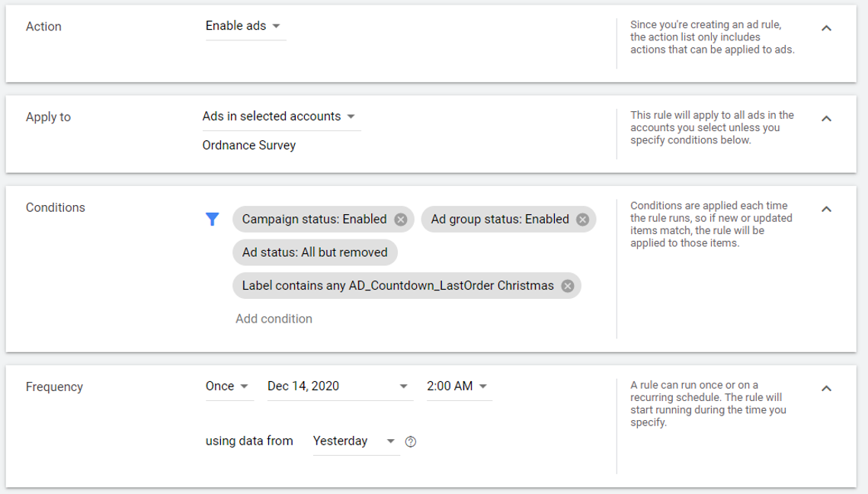The width and height of the screenshot is (868, 494).
Task: Remove the Label contains any condition
Action: (x=568, y=286)
